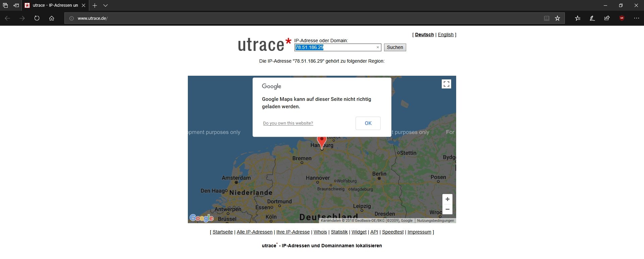
Task: Click Magdeburg label on the map
Action: 362,189
